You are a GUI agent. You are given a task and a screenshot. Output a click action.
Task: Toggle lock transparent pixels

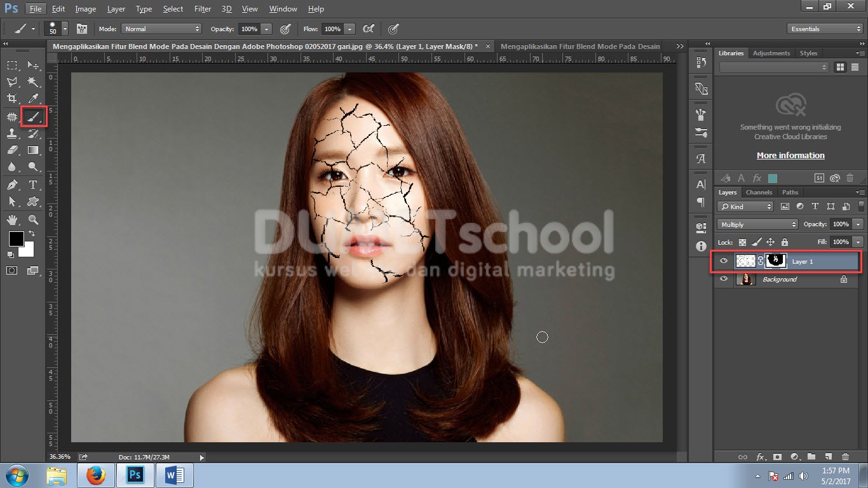click(742, 242)
